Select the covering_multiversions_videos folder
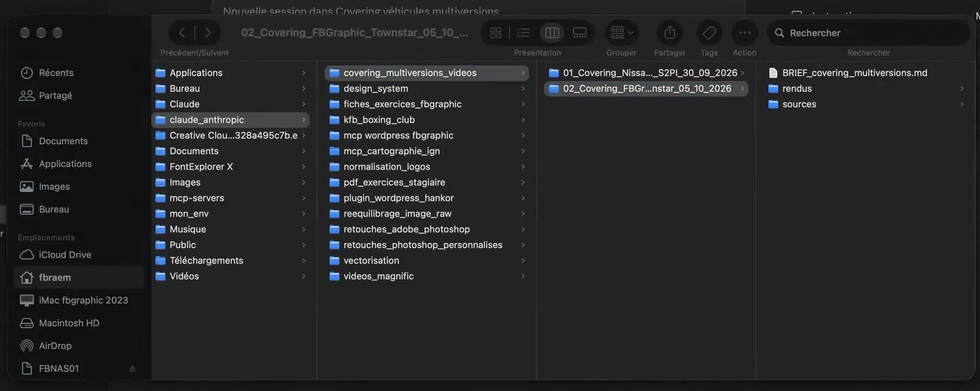The image size is (980, 391). click(x=427, y=73)
